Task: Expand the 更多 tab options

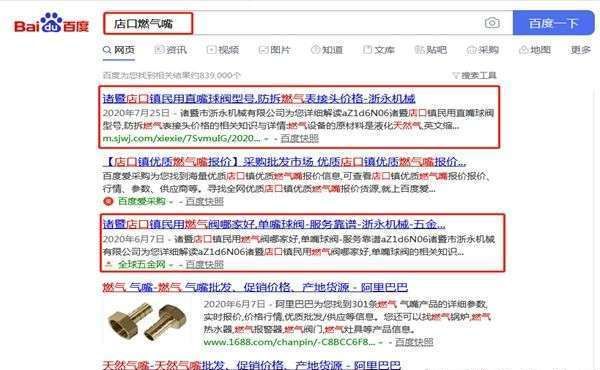Action: click(x=580, y=50)
